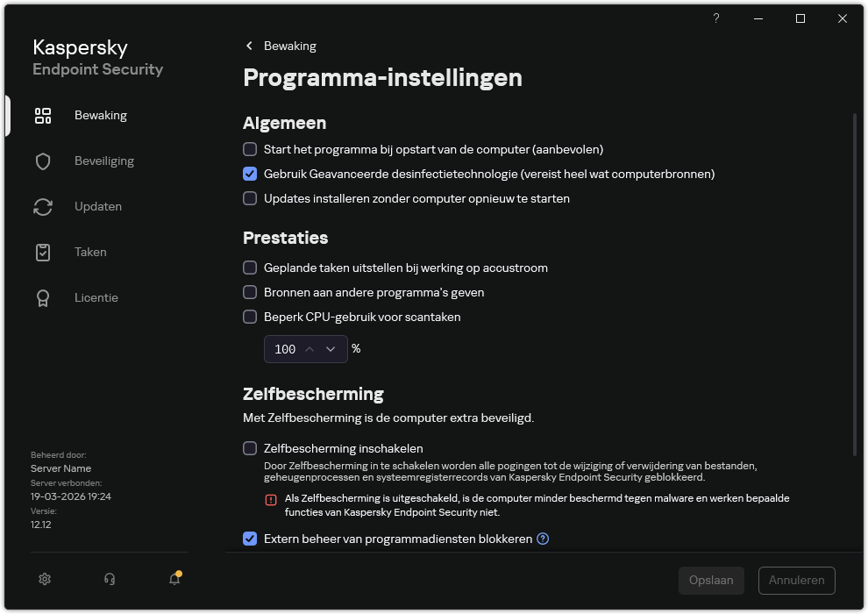
Task: Click the Annuleren button
Action: 796,580
